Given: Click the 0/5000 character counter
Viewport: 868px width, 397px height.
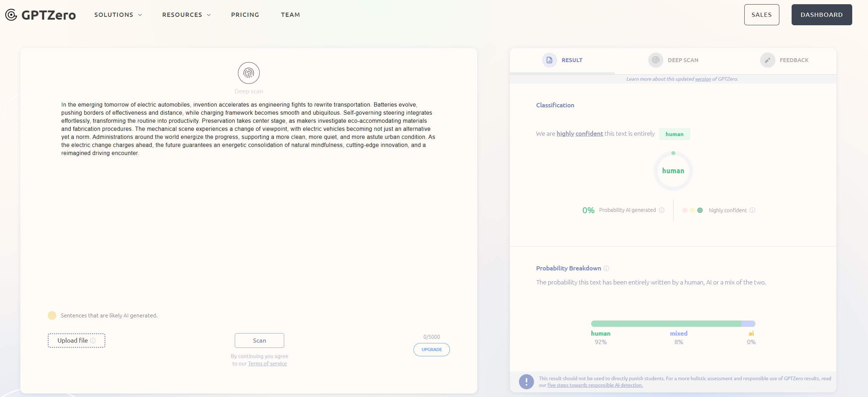Looking at the screenshot, I should tap(431, 337).
